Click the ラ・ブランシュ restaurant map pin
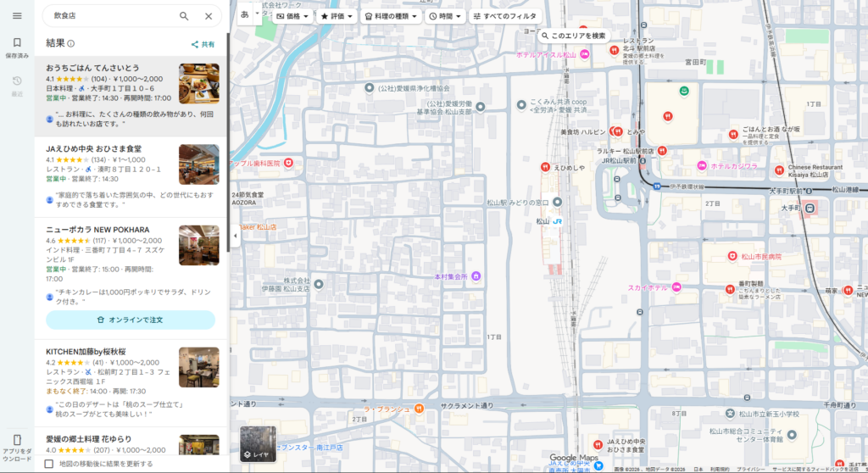868x473 pixels. (x=419, y=409)
